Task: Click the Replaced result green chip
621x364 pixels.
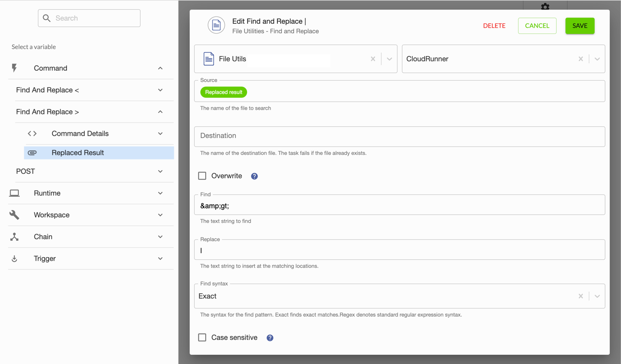Action: (x=224, y=92)
